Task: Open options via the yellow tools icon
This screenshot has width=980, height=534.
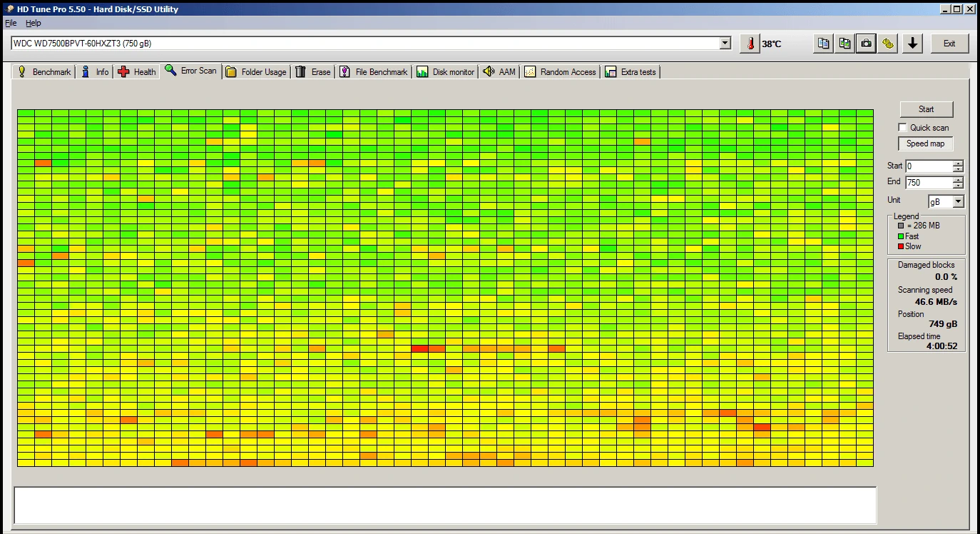Action: pos(887,44)
